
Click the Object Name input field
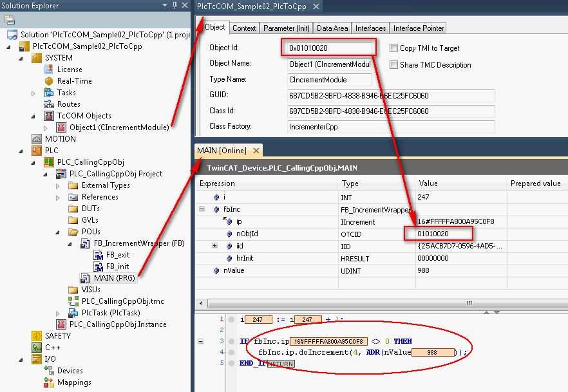pos(330,64)
